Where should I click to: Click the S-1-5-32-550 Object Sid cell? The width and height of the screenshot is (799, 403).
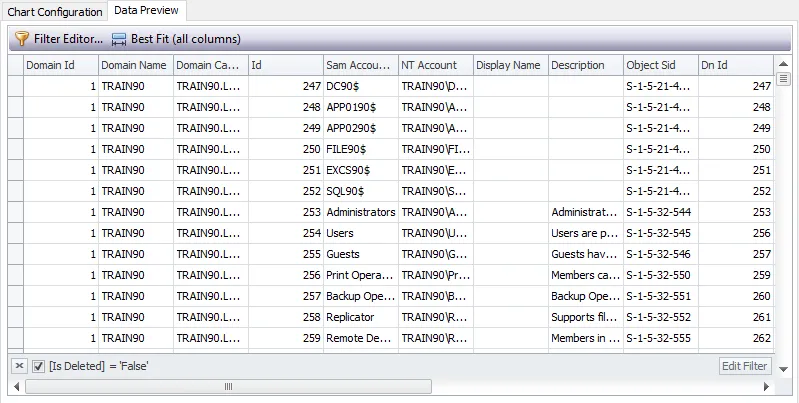(x=660, y=275)
